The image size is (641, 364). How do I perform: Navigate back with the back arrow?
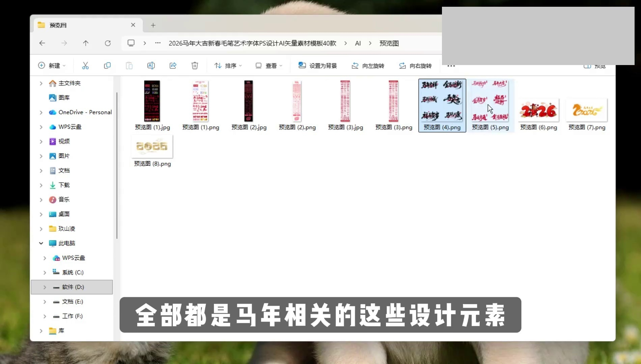[42, 43]
